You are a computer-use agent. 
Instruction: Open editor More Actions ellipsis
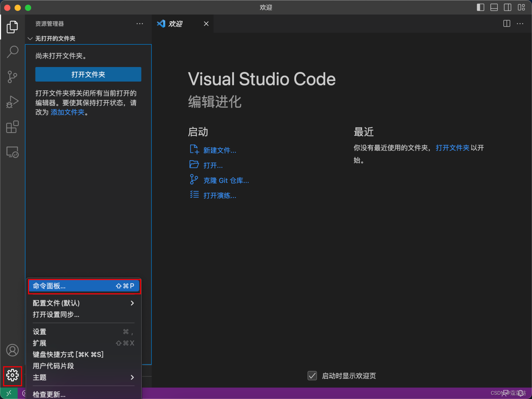pos(520,23)
